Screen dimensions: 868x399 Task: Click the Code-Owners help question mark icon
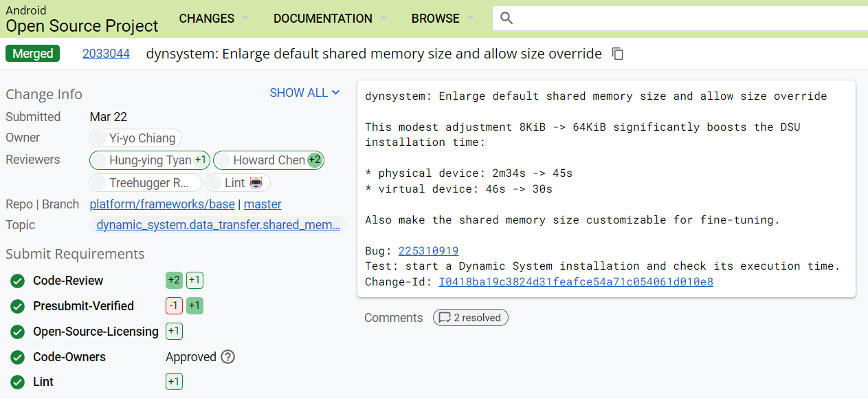pyautogui.click(x=227, y=357)
